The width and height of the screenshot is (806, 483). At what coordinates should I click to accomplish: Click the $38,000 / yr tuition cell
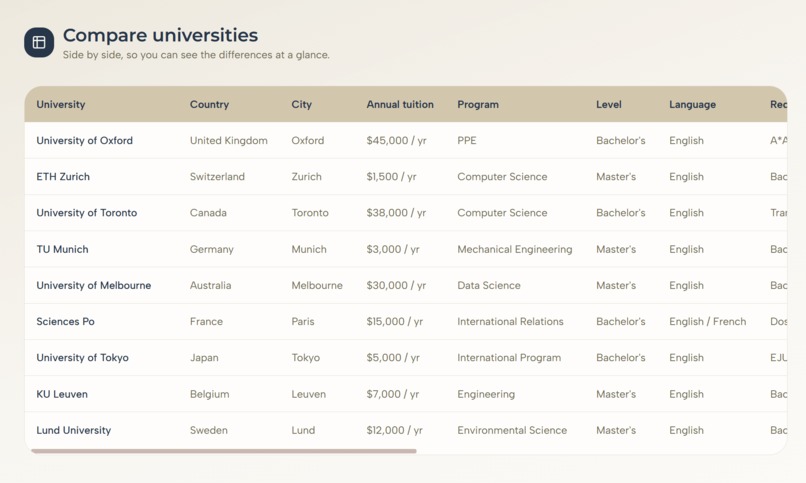[396, 213]
